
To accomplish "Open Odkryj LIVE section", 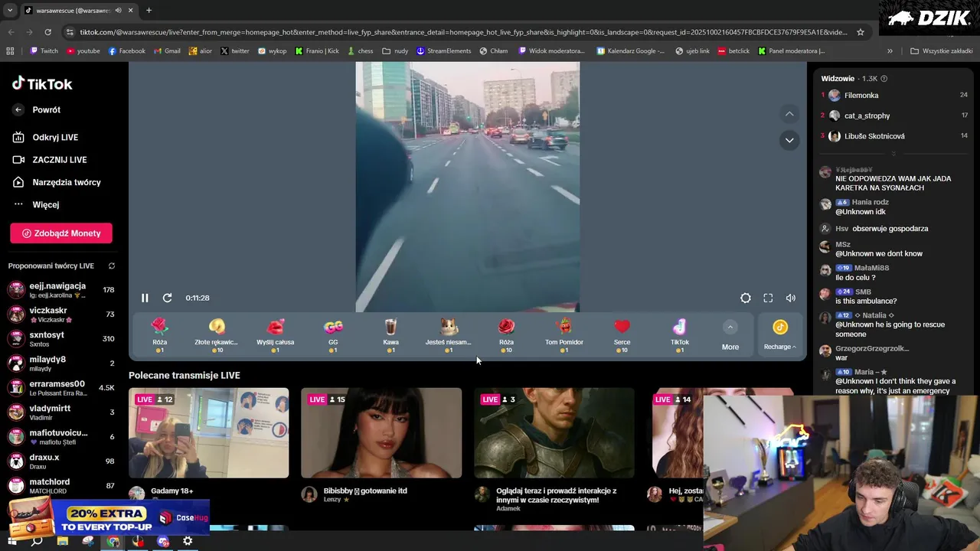I will pyautogui.click(x=55, y=137).
